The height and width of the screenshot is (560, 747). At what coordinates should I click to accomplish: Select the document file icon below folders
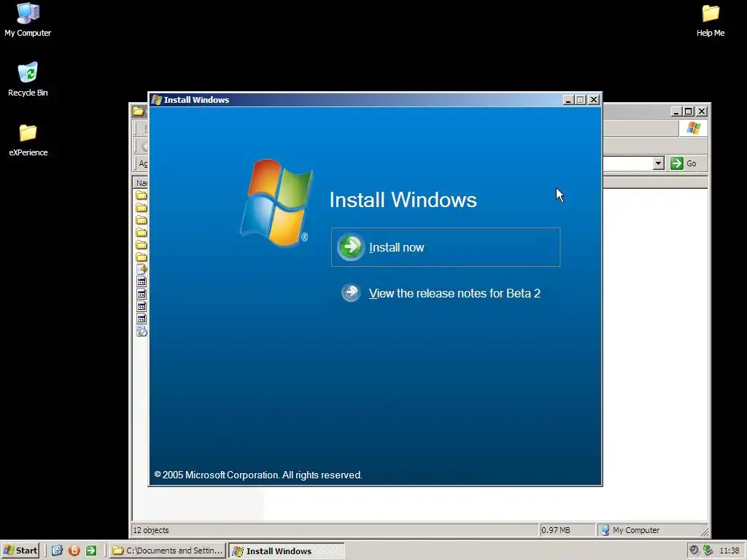coord(142,270)
